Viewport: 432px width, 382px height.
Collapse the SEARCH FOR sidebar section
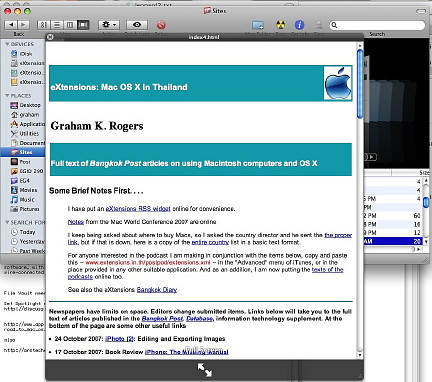pyautogui.click(x=7, y=222)
